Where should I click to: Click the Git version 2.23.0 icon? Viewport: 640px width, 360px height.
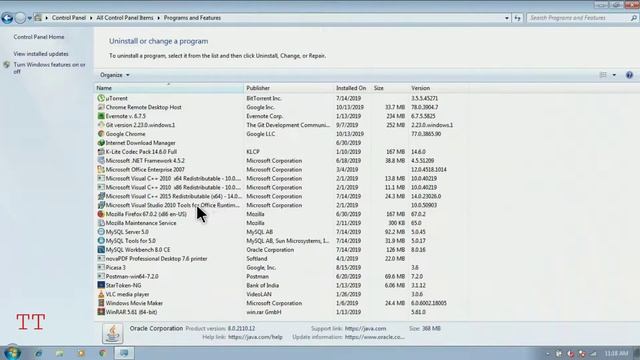[101, 125]
